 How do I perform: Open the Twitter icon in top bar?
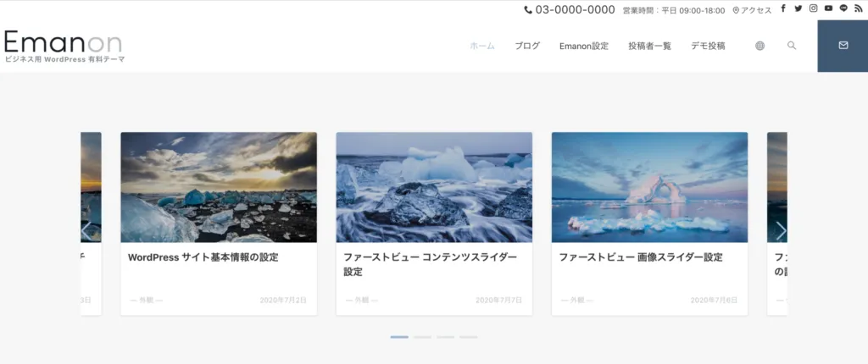pyautogui.click(x=798, y=8)
